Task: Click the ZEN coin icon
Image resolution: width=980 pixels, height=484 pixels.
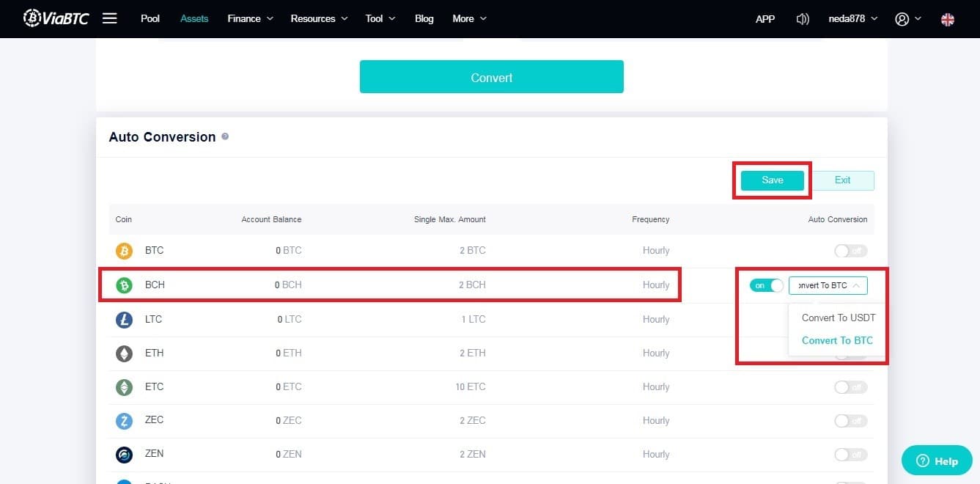Action: click(x=124, y=455)
